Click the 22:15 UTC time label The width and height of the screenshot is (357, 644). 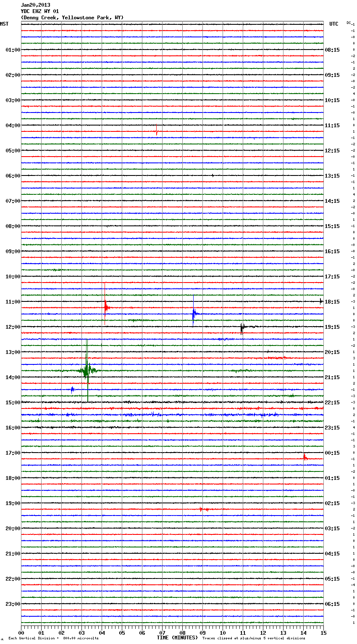pos(332,403)
